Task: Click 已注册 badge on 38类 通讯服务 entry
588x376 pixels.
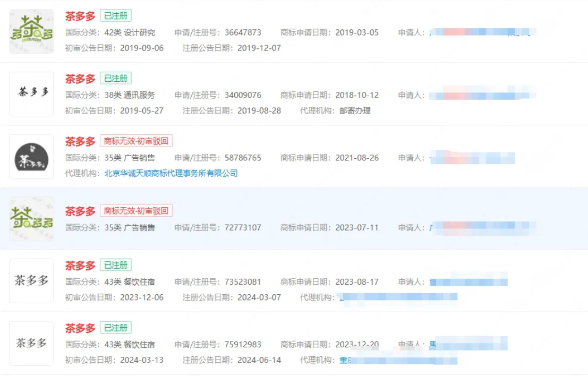Action: pos(115,79)
